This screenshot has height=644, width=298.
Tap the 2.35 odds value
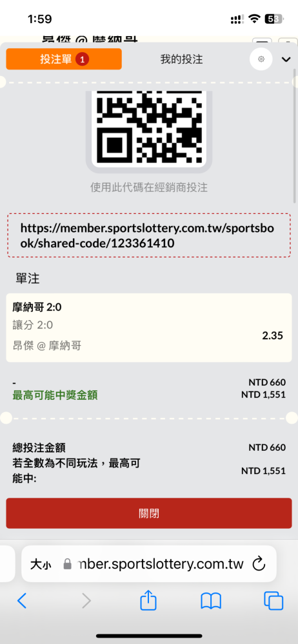272,336
